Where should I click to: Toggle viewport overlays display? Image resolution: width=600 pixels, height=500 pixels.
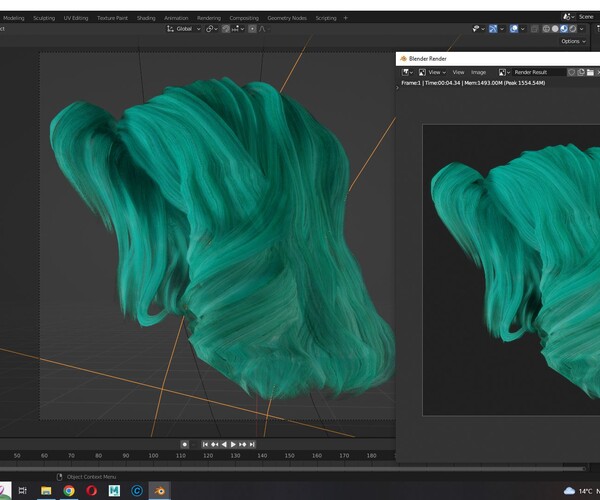coord(514,29)
